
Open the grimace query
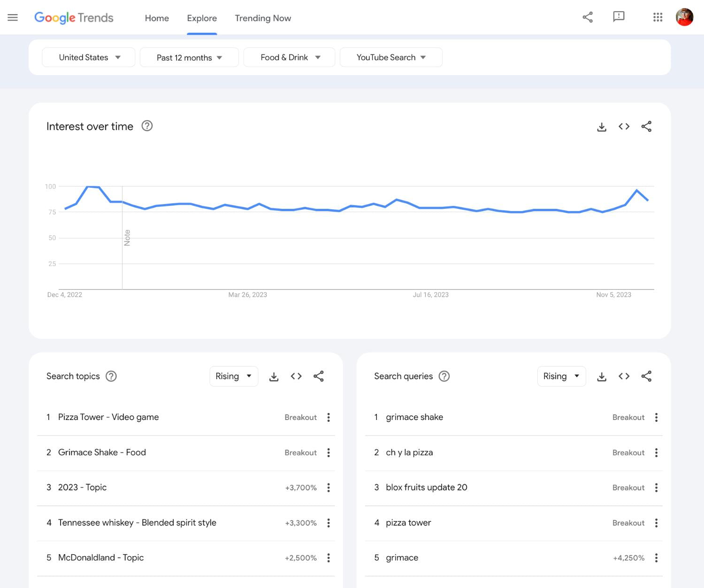(402, 557)
